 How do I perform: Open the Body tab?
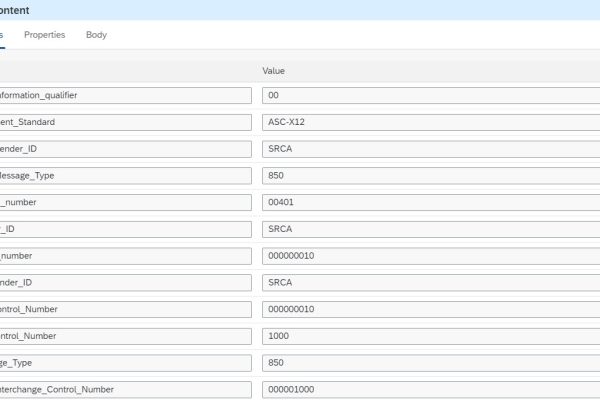[x=96, y=35]
